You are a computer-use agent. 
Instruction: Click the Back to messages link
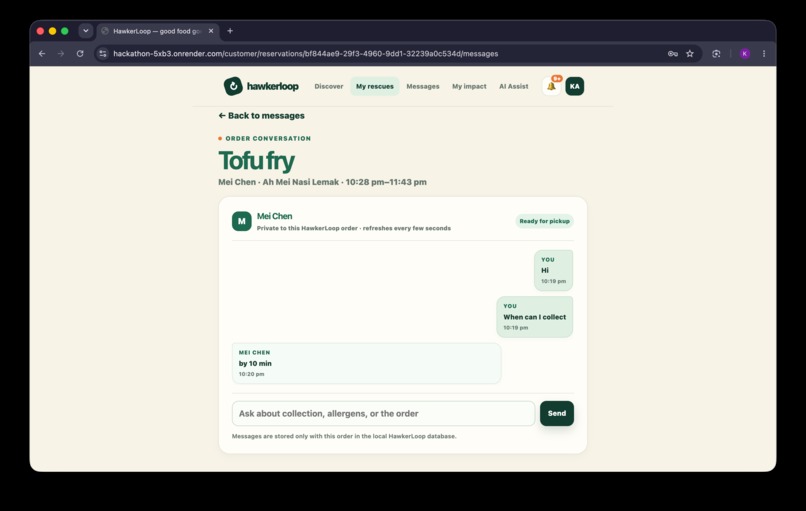point(261,116)
